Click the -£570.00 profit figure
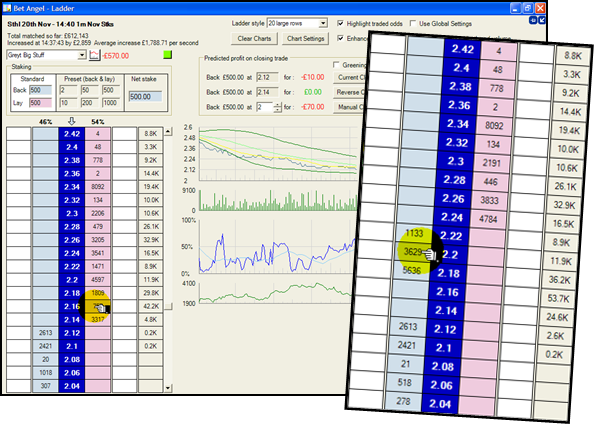This screenshot has height=424, width=594. tap(116, 56)
